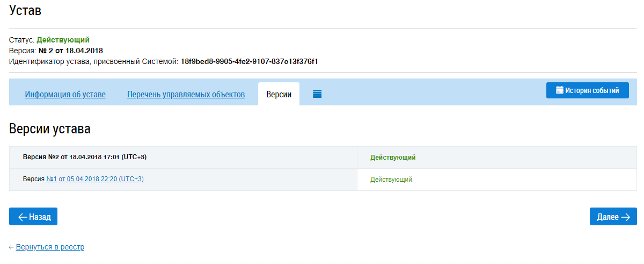The width and height of the screenshot is (644, 264).
Task: Click the Версии устава section heading
Action: 50,129
